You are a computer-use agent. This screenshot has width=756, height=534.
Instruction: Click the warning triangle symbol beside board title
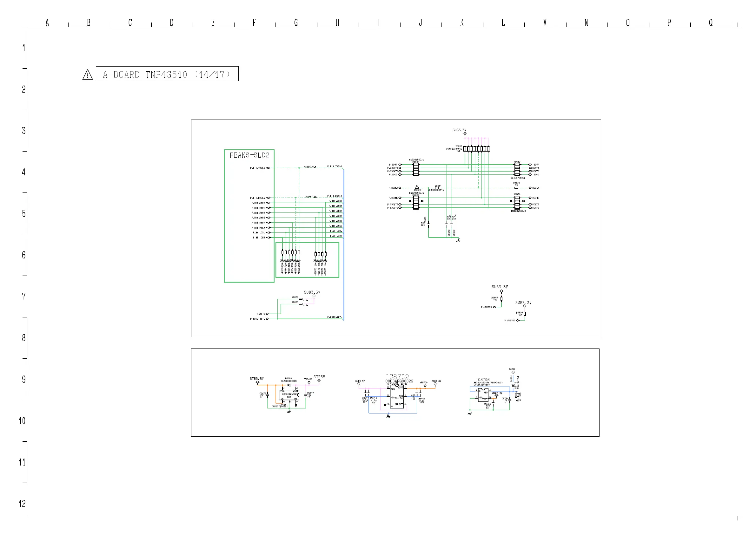tap(88, 75)
